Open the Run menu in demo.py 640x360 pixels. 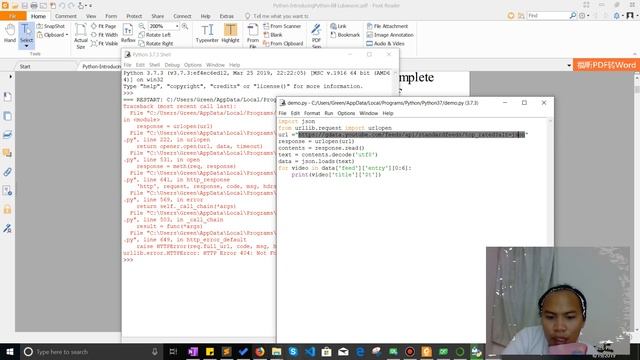[329, 113]
